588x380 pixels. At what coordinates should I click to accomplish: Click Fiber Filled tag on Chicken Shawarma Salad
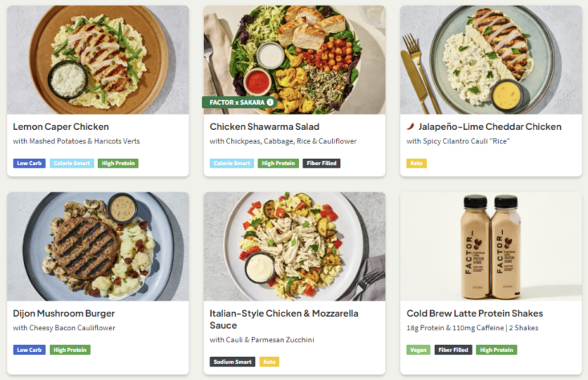click(321, 164)
